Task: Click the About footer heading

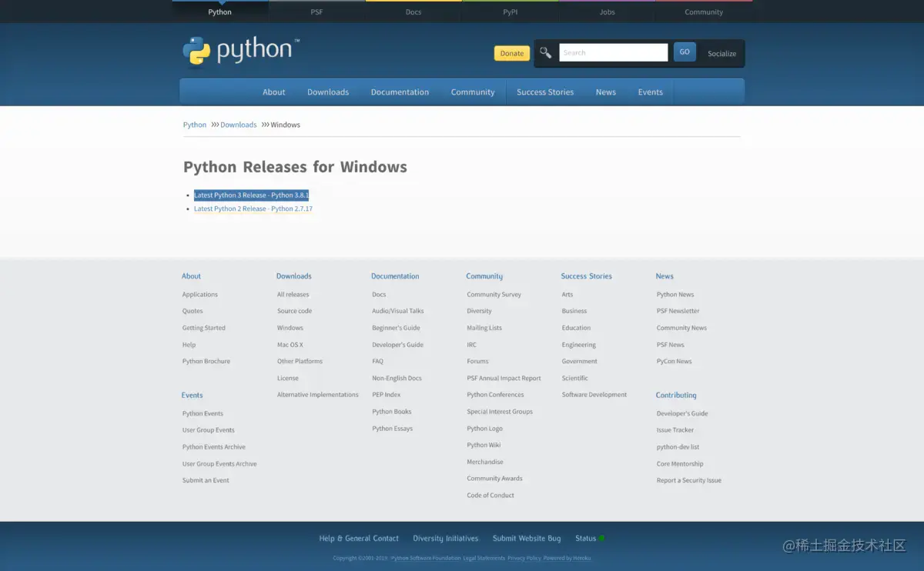Action: (191, 276)
